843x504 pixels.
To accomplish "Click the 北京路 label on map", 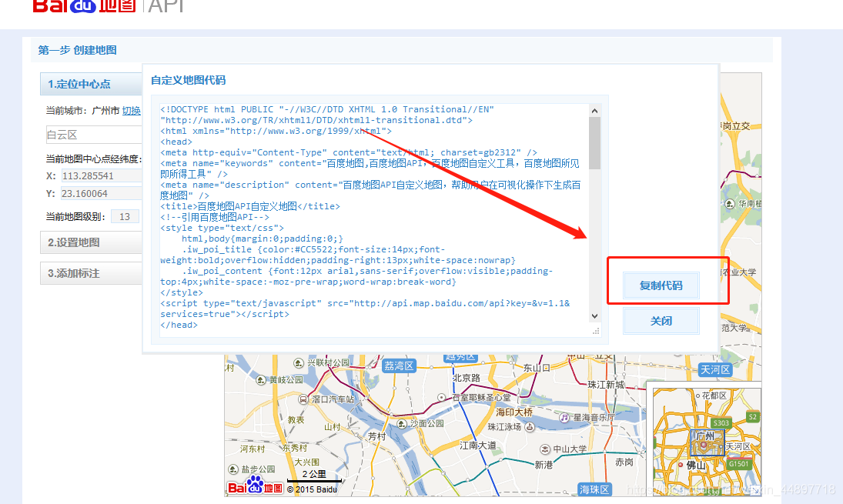I will [466, 378].
